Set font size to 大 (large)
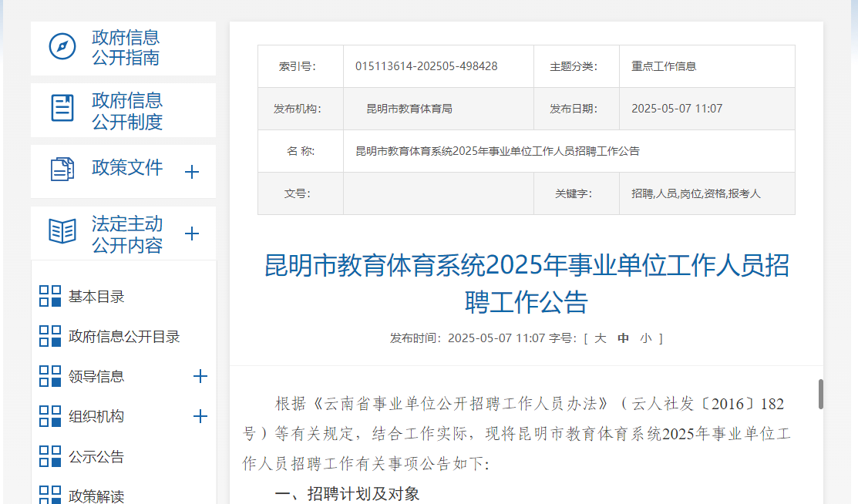The height and width of the screenshot is (504, 858). click(x=601, y=338)
